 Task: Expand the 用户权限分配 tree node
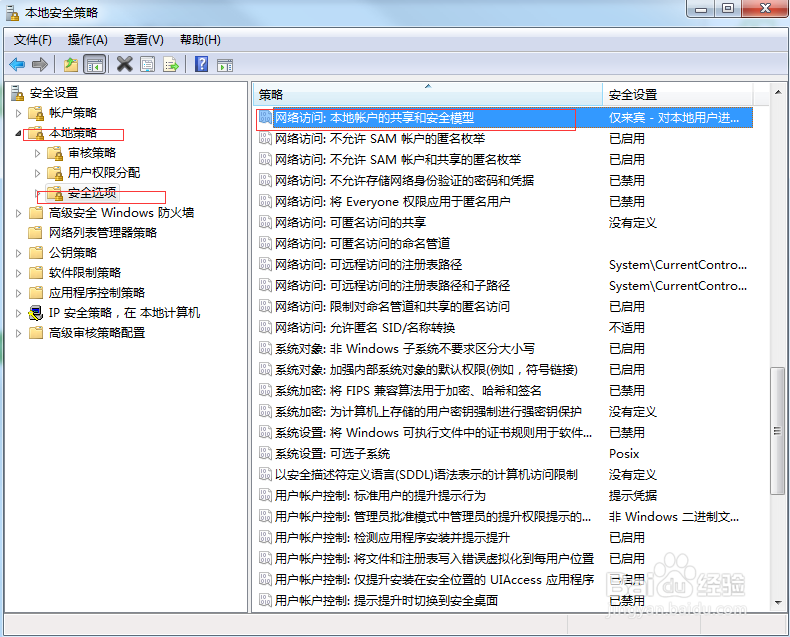37,173
